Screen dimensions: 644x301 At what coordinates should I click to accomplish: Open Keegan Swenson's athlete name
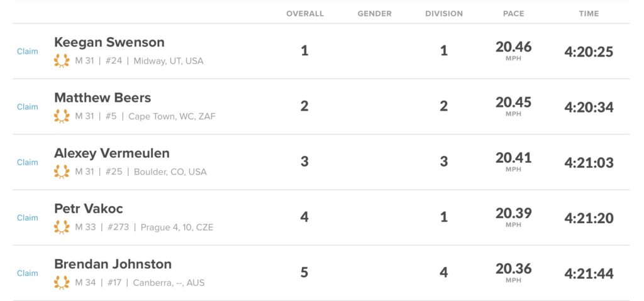click(109, 42)
